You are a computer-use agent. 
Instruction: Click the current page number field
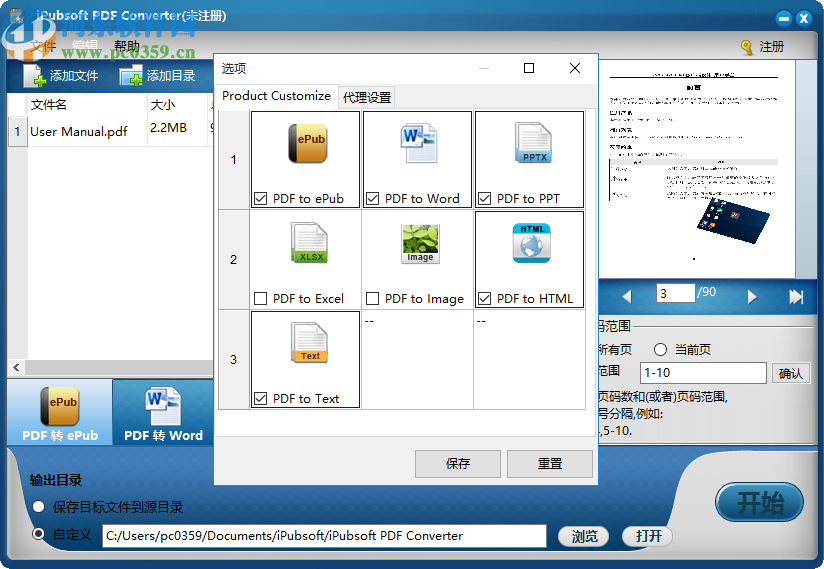coord(675,293)
